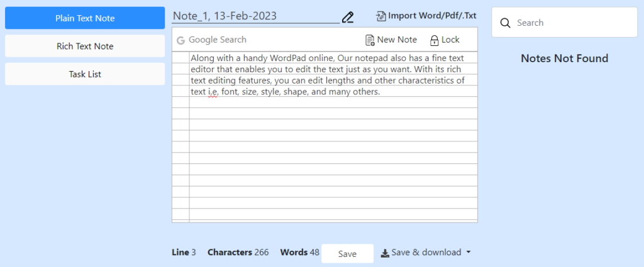Image resolution: width=644 pixels, height=267 pixels.
Task: Click the download icon beside Save & download
Action: pos(385,253)
